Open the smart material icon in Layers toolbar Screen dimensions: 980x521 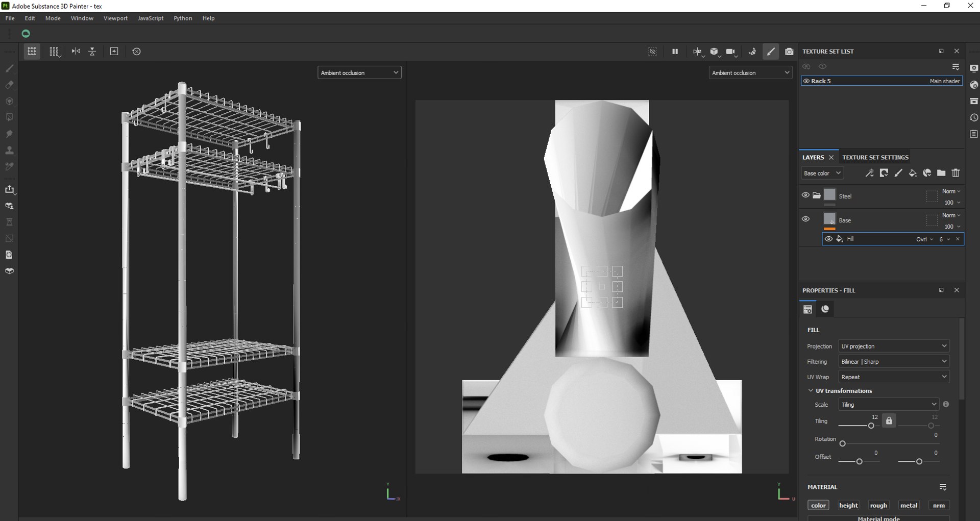[x=927, y=173]
